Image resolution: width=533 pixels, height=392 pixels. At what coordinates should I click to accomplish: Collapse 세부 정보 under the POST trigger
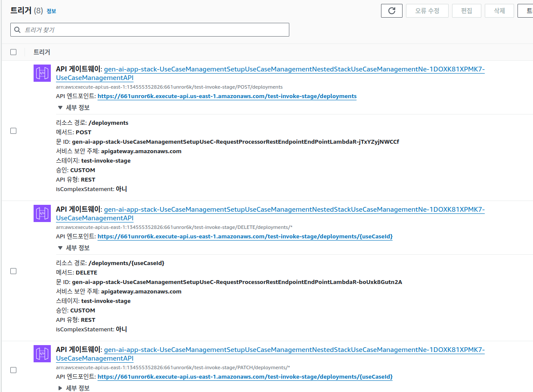(74, 108)
